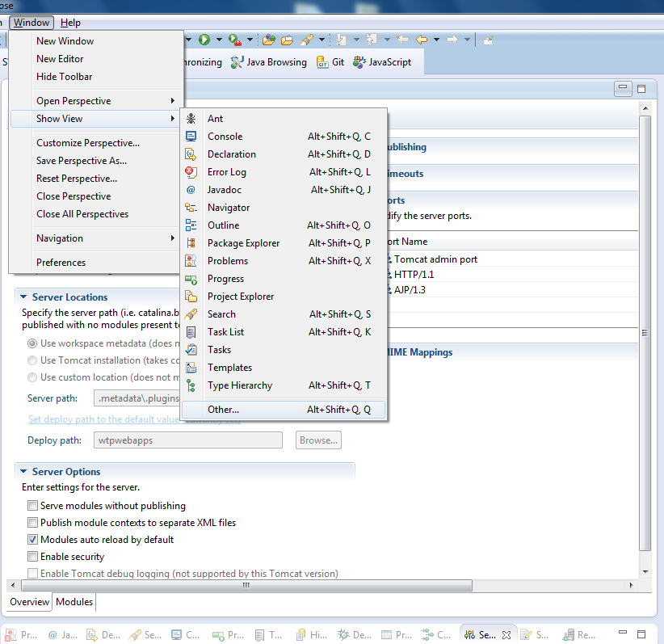The image size is (664, 644).
Task: Open the Ant view from Show View
Action: [215, 117]
